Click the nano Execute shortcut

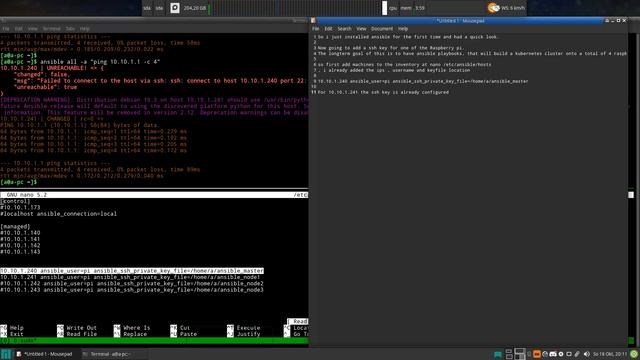pos(244,328)
